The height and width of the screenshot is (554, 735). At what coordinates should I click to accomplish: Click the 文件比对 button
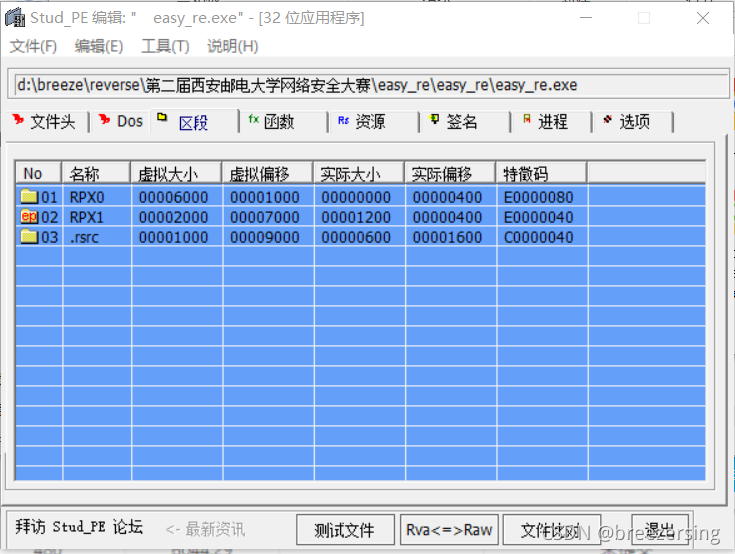pyautogui.click(x=551, y=530)
